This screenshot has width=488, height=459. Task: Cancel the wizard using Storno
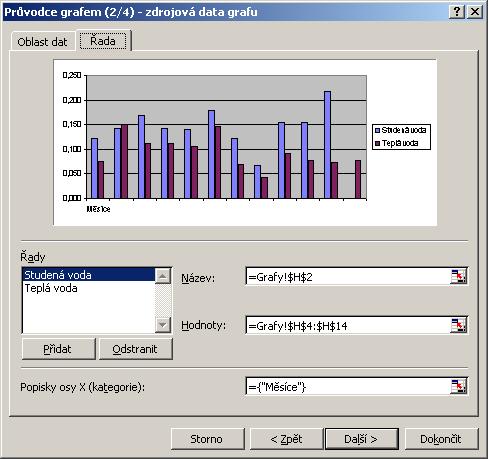coord(207,439)
